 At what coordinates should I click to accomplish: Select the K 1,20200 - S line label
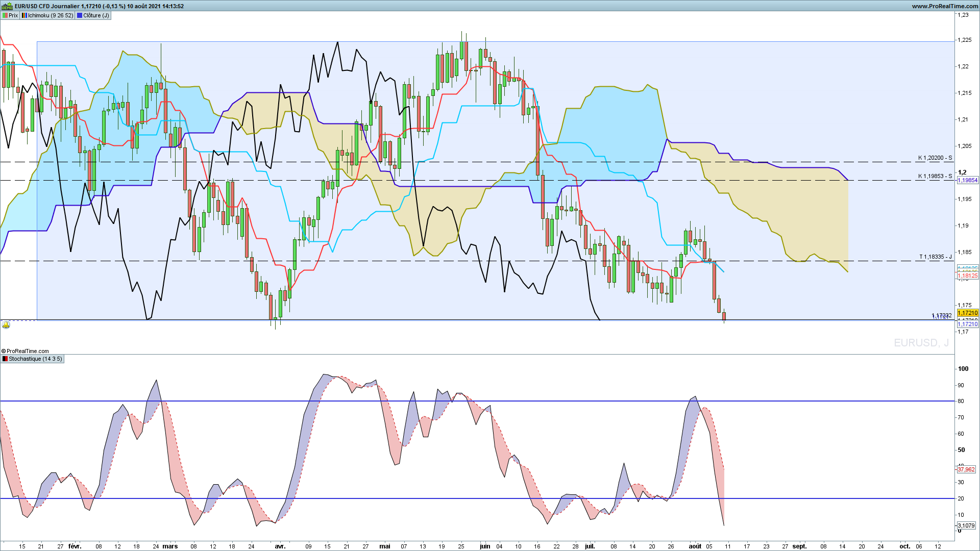(935, 158)
